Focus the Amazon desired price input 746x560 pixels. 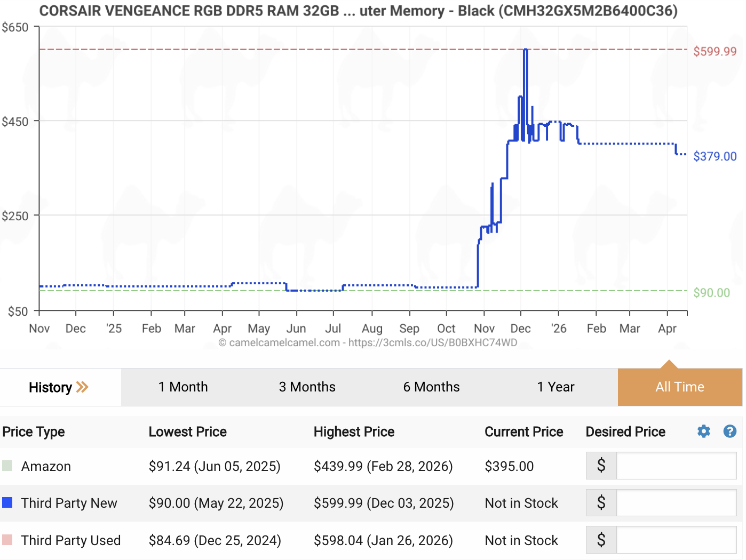676,466
